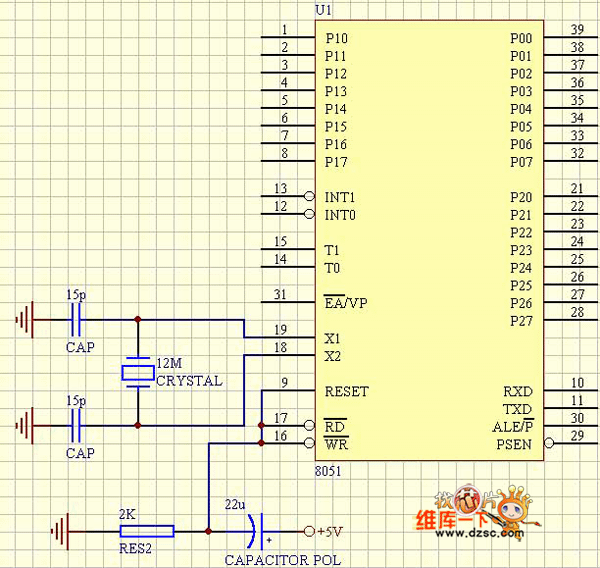Image resolution: width=600 pixels, height=568 pixels.
Task: Select the 12M crystal symbol
Action: (137, 373)
